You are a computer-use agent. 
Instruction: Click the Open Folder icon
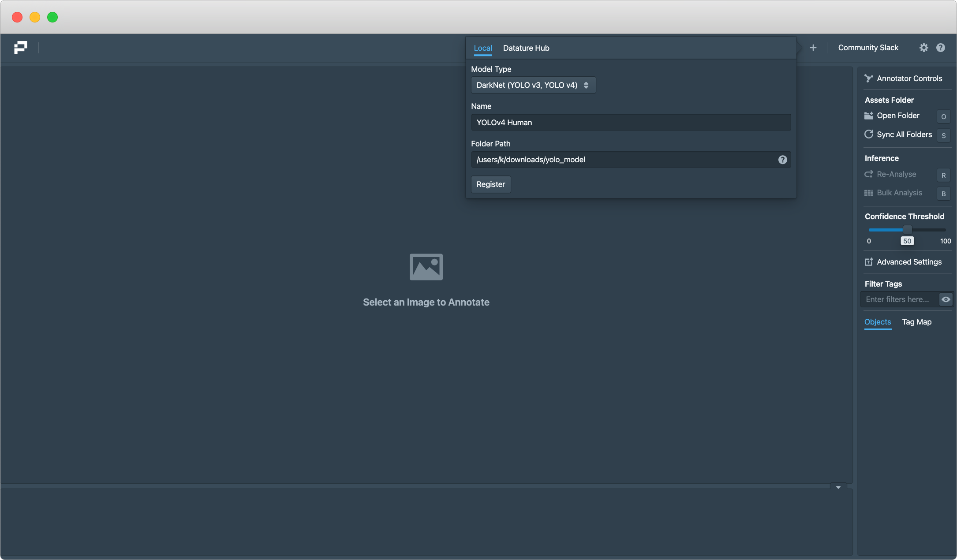(868, 116)
